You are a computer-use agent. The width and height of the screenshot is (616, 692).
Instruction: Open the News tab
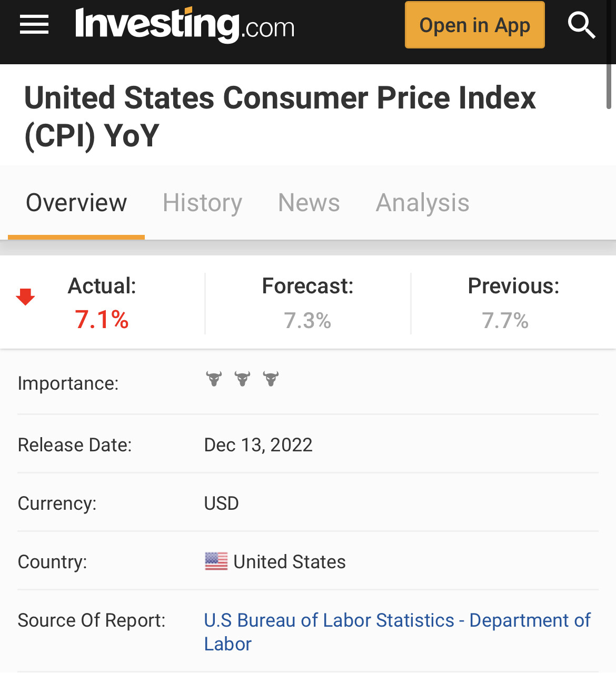(x=309, y=203)
